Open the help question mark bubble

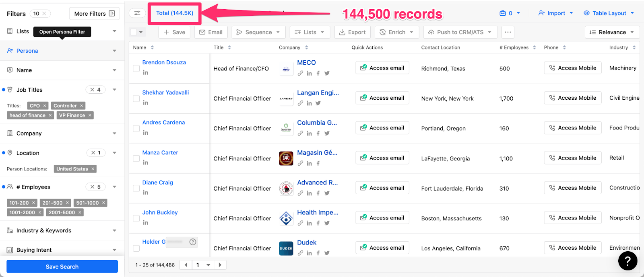[627, 261]
